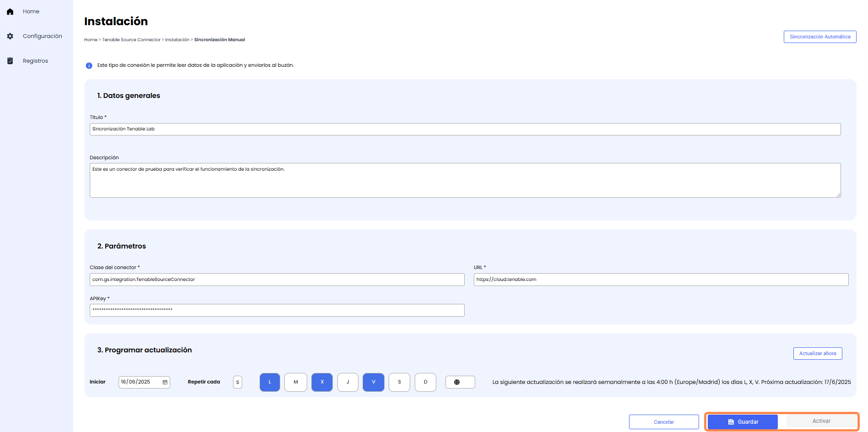868x432 pixels.
Task: Click the Home house icon in sidebar
Action: point(10,11)
